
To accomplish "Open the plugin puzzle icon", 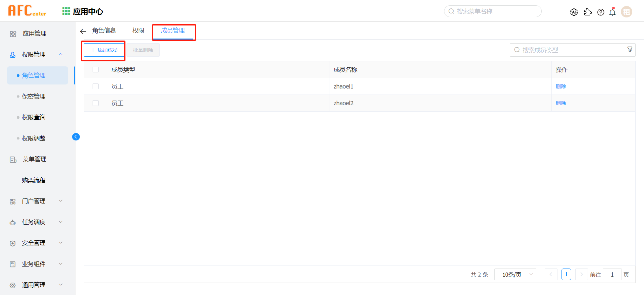I will click(x=588, y=12).
